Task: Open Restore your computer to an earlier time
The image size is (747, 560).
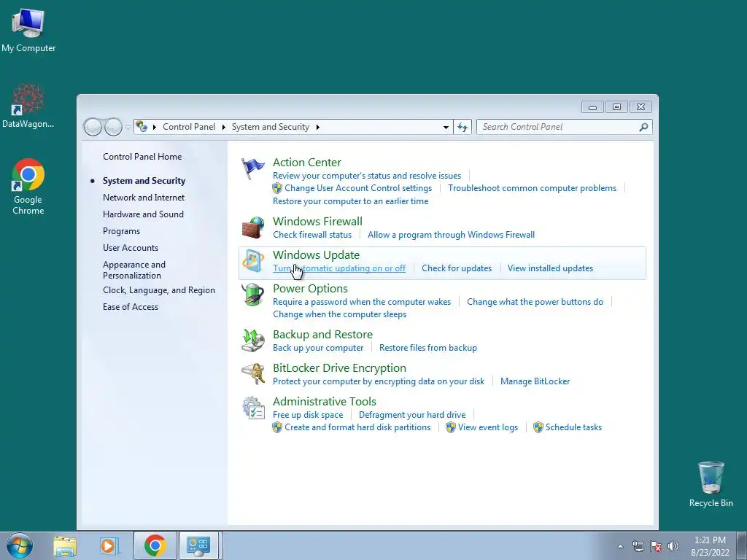Action: (351, 201)
